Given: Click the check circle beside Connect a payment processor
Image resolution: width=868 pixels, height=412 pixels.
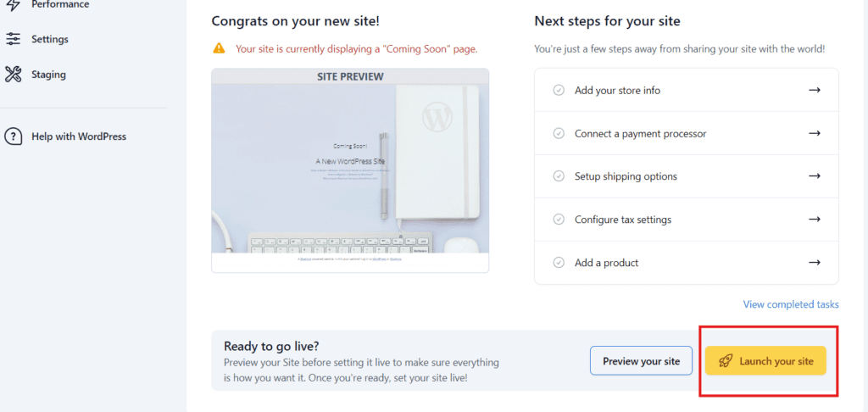Looking at the screenshot, I should coord(559,133).
